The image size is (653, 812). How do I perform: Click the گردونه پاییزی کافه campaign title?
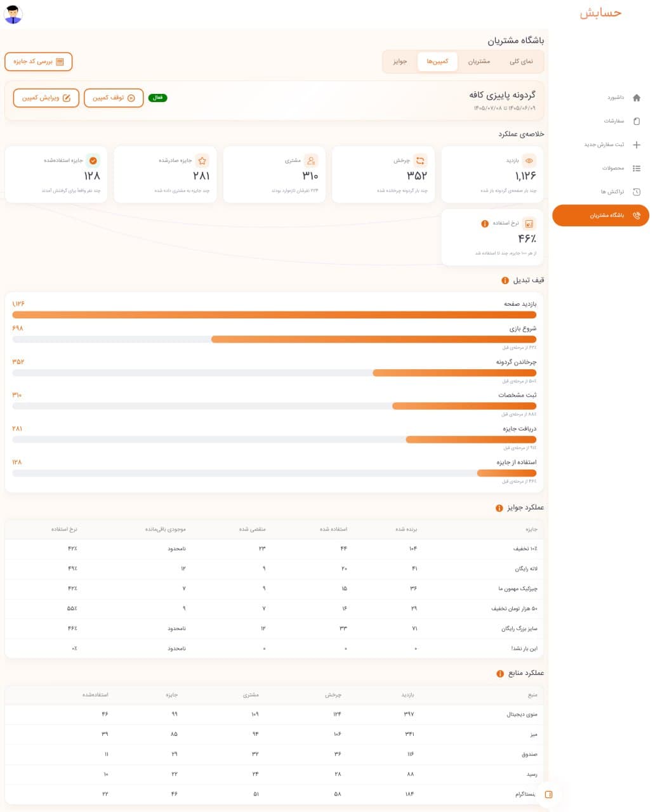[x=502, y=95]
